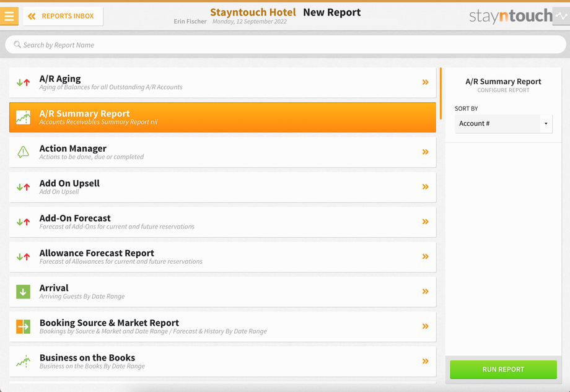Image resolution: width=570 pixels, height=392 pixels.
Task: Select the Allowance Forecast Report title
Action: point(97,253)
